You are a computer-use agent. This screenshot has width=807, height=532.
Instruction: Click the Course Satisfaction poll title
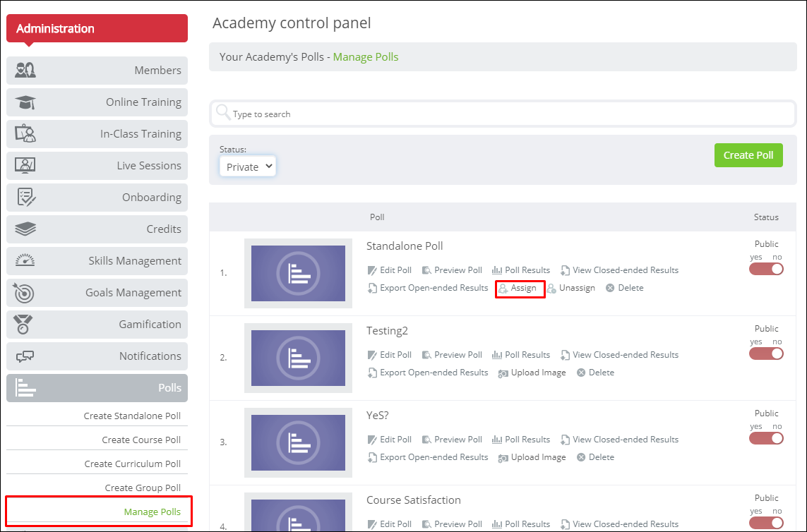[x=414, y=500]
